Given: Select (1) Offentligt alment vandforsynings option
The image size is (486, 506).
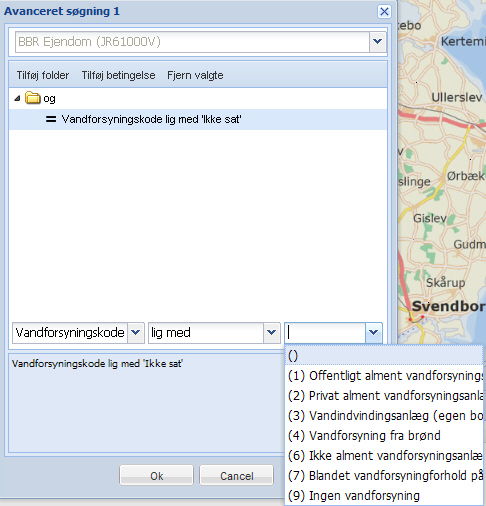Looking at the screenshot, I should (x=384, y=376).
